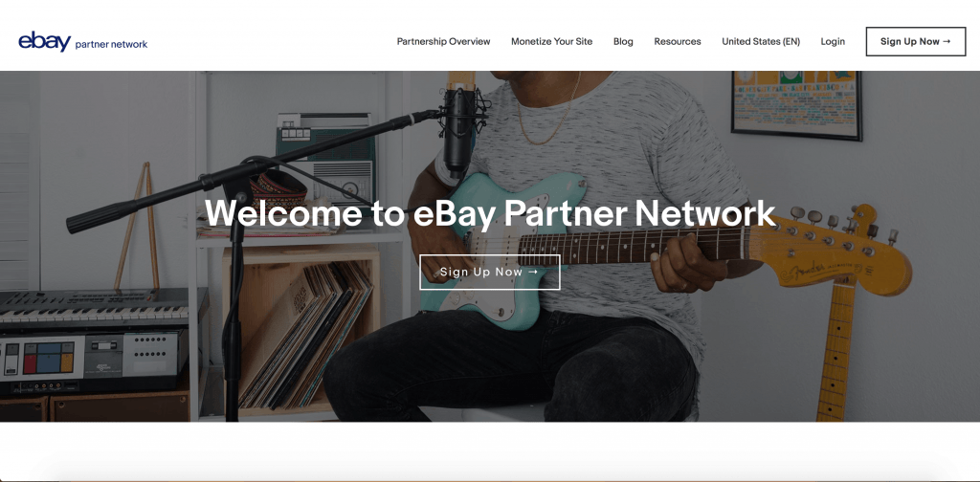The width and height of the screenshot is (980, 482).
Task: Click the synthesizer keyboard in the photo
Action: click(94, 309)
